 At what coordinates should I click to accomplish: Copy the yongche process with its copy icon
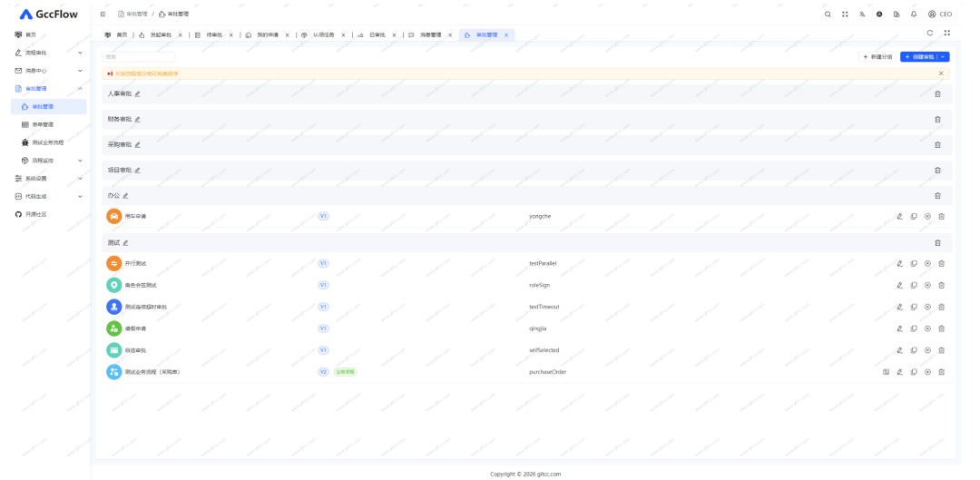914,216
